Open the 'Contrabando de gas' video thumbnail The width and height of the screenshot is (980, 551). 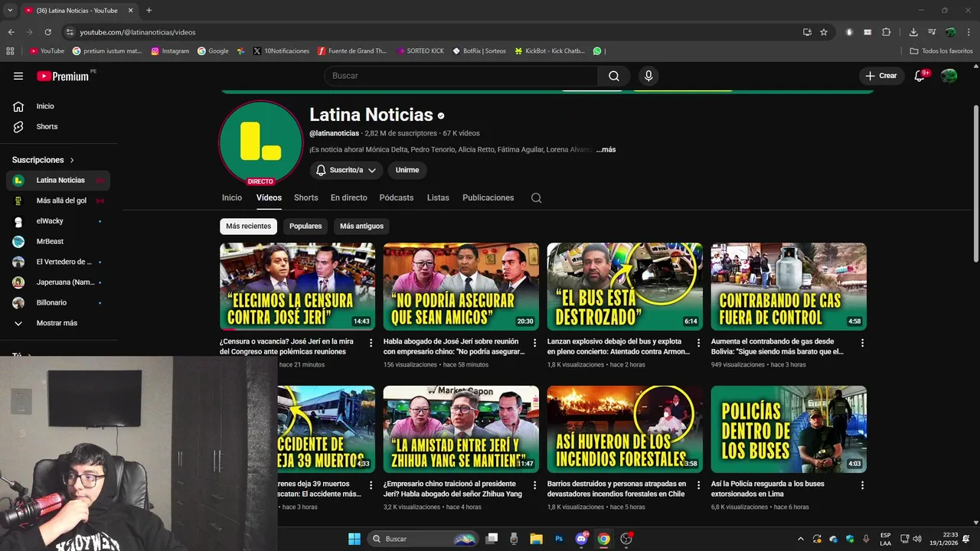click(789, 287)
